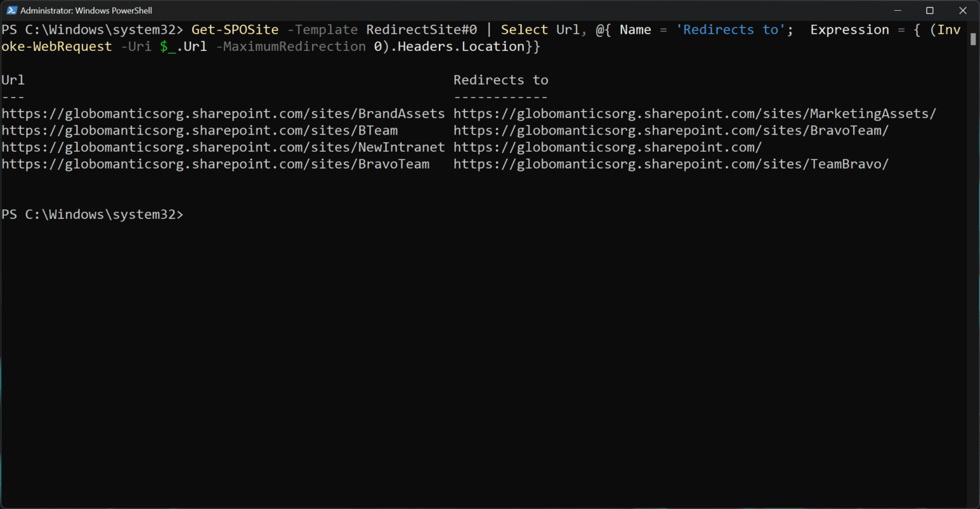This screenshot has width=980, height=509.
Task: Select the MarketingAssets redirect URL
Action: (x=694, y=114)
